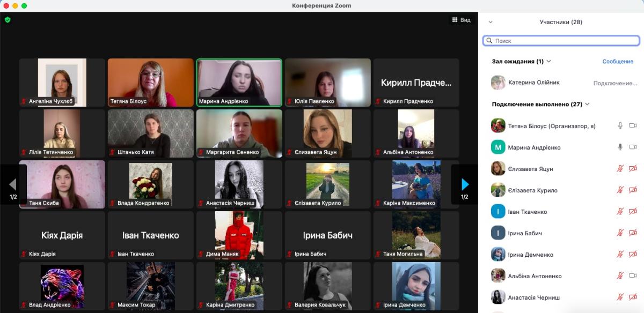
Task: Click the Подключение... status for Катерина Олійник
Action: pyautogui.click(x=615, y=84)
